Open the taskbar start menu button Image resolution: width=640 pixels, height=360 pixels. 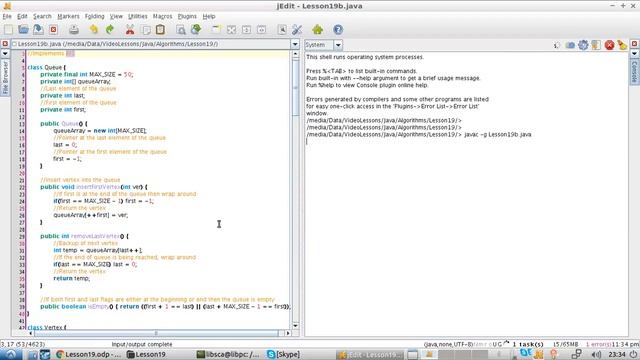click(x=11, y=354)
